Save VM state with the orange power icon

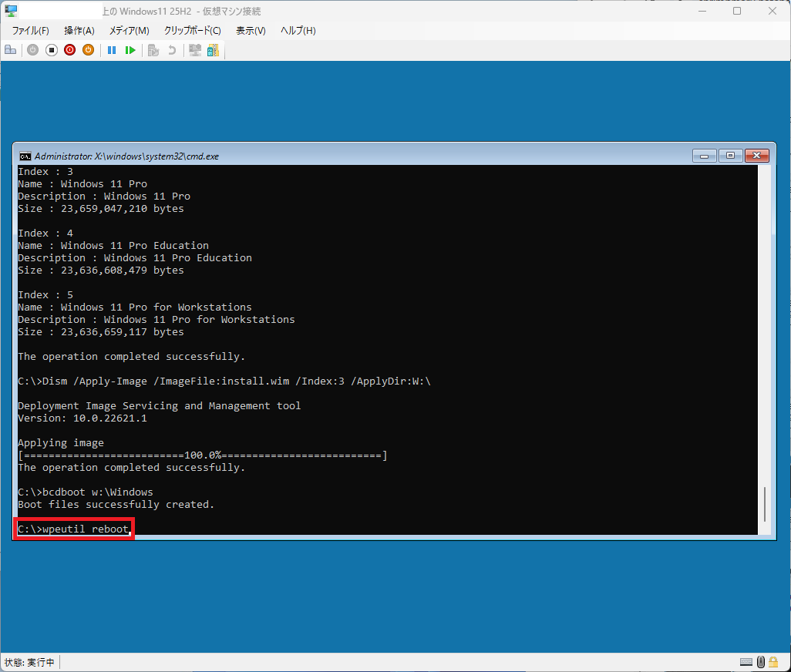click(89, 50)
